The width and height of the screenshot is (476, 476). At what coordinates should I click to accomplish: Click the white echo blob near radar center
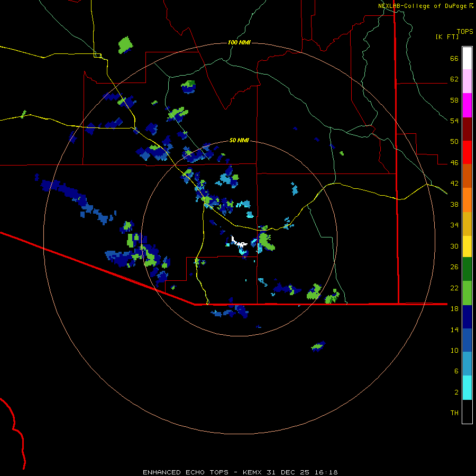tap(239, 242)
